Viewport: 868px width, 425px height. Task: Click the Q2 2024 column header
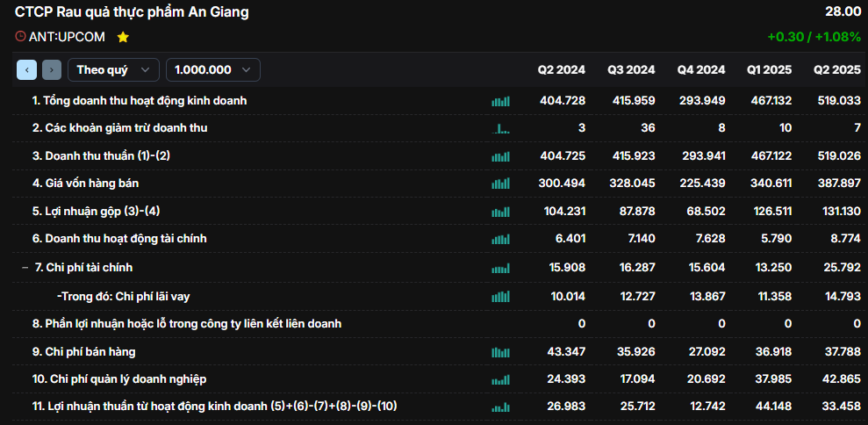coord(562,70)
